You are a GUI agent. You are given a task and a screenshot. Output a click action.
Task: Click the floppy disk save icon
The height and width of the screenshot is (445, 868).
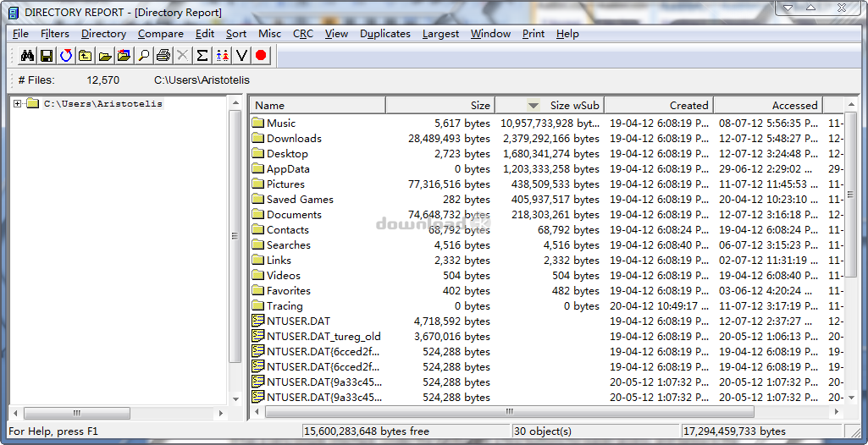(x=47, y=56)
